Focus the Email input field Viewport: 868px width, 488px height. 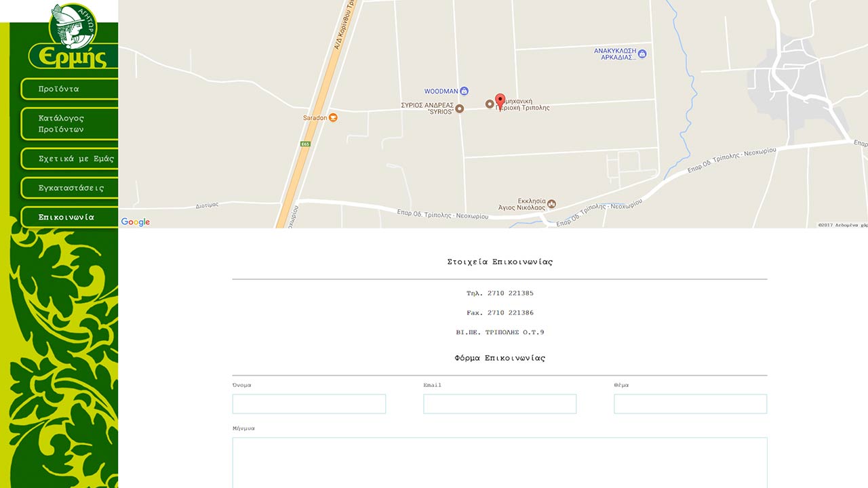point(500,404)
